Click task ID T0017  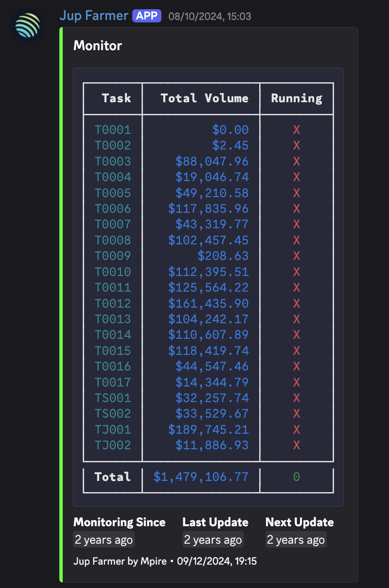113,382
